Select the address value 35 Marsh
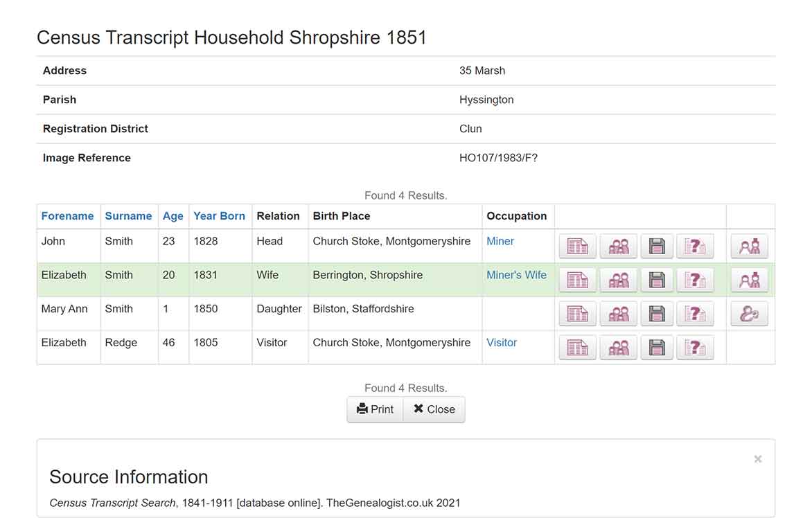 click(482, 71)
